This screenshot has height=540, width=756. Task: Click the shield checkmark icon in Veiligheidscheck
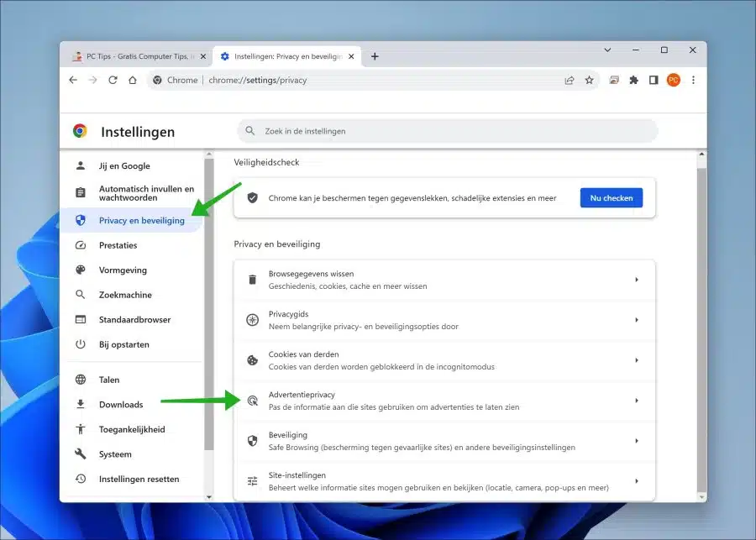tap(253, 197)
